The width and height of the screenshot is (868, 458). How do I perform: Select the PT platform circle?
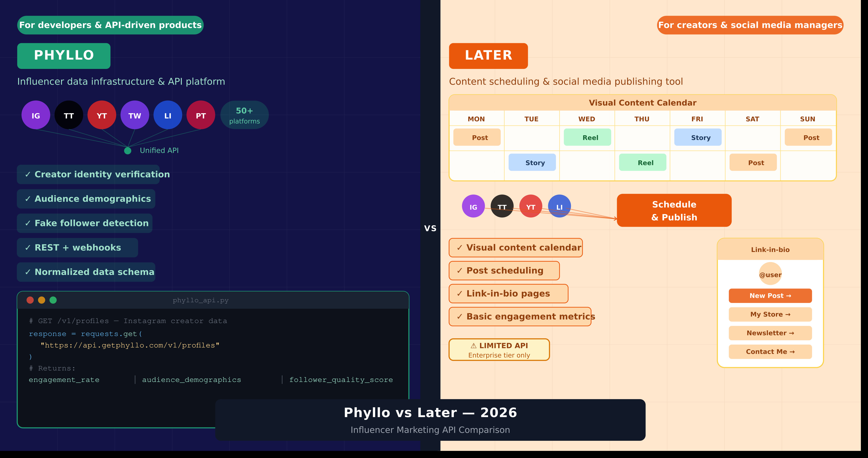pyautogui.click(x=201, y=115)
